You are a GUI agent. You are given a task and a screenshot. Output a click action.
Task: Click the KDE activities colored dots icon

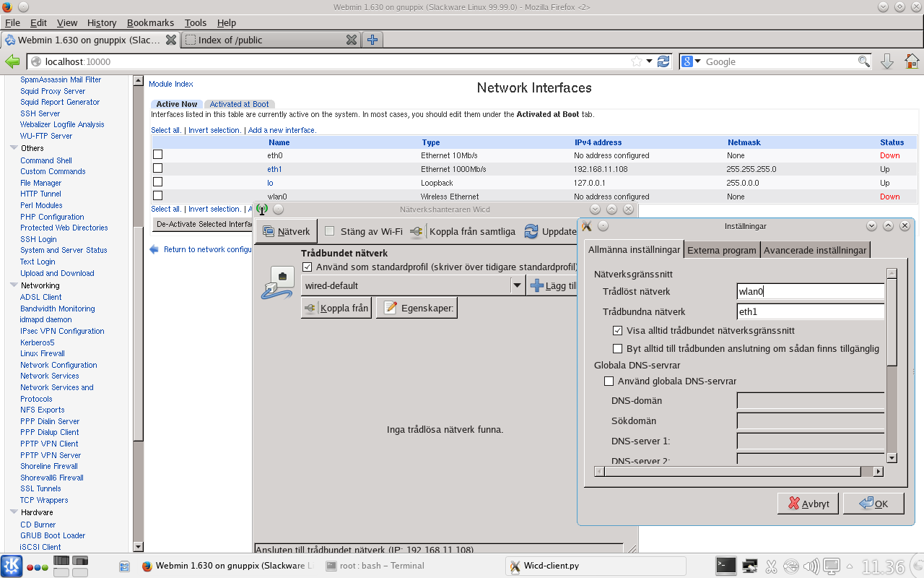pos(38,568)
